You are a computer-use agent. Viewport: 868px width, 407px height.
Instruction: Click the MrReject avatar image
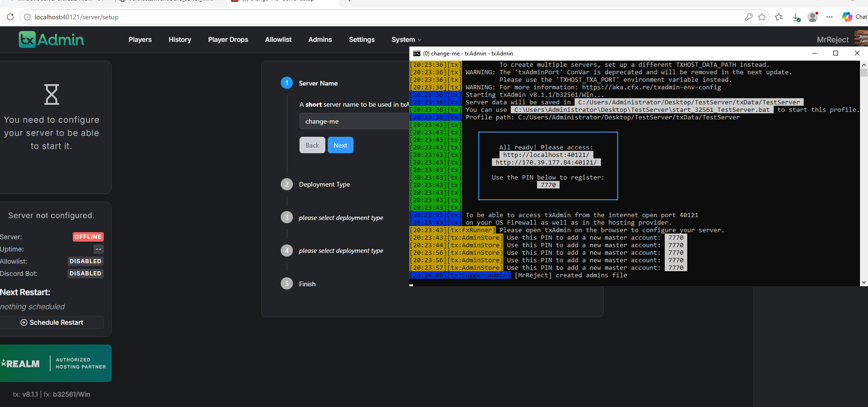[x=861, y=39]
